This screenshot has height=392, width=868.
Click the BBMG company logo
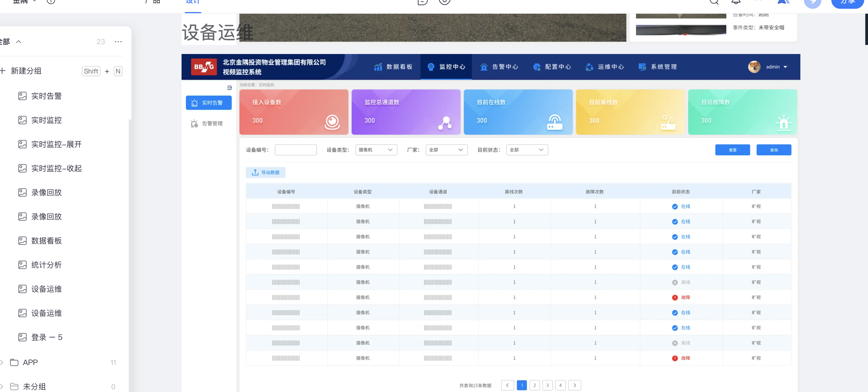click(x=204, y=67)
